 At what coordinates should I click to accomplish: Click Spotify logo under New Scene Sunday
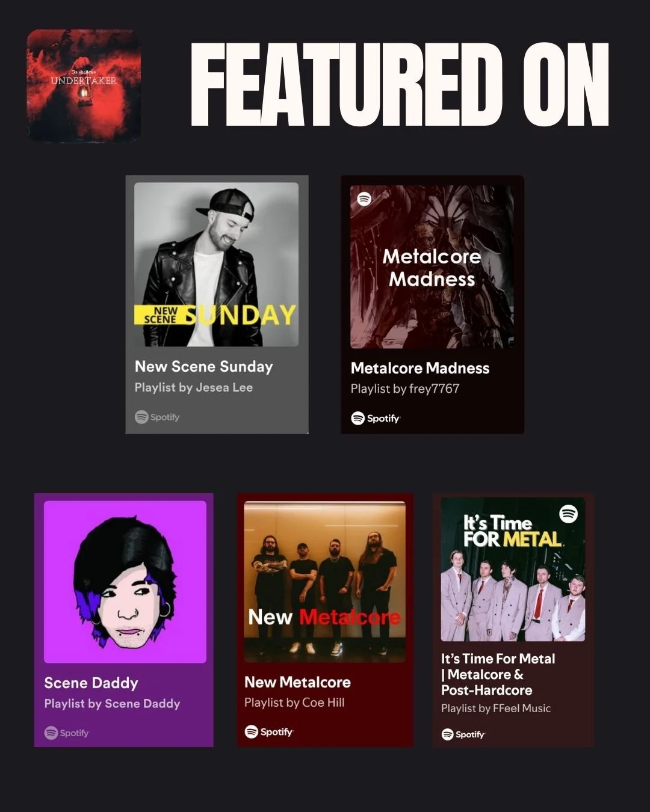point(157,417)
